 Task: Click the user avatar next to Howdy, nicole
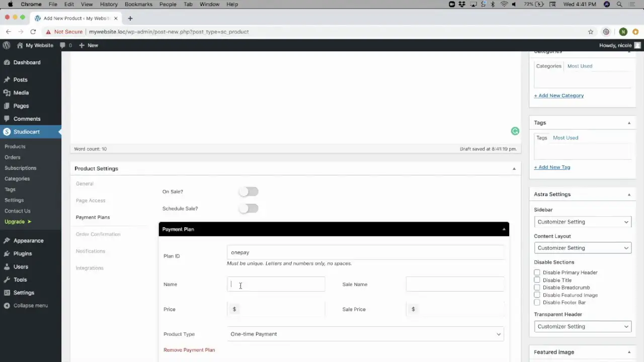(637, 45)
